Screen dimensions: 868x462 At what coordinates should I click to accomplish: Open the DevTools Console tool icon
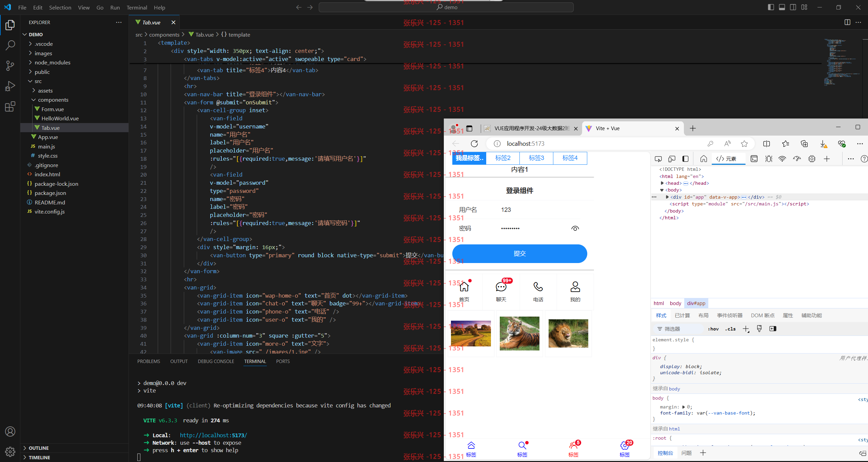click(x=754, y=159)
